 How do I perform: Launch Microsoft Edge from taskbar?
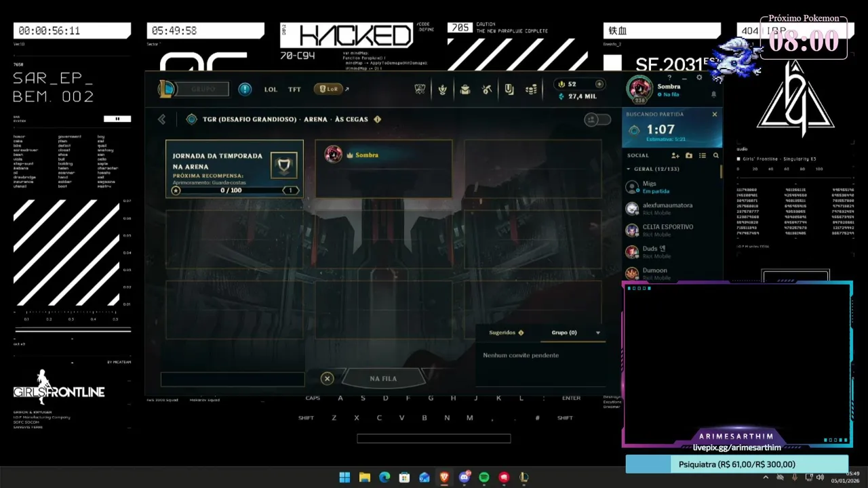pos(384,477)
